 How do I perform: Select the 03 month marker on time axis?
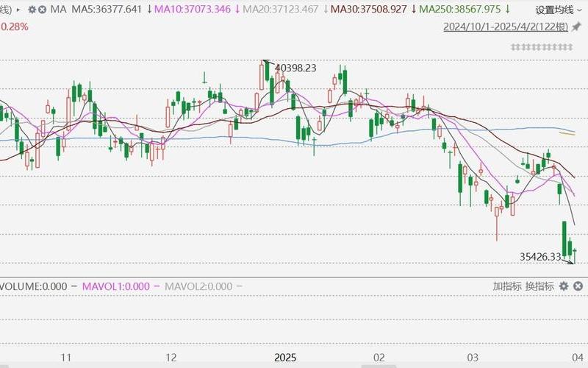[x=473, y=358]
